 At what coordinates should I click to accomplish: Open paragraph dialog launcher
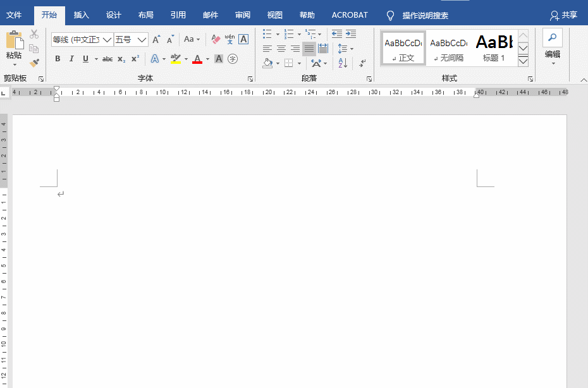coord(369,79)
